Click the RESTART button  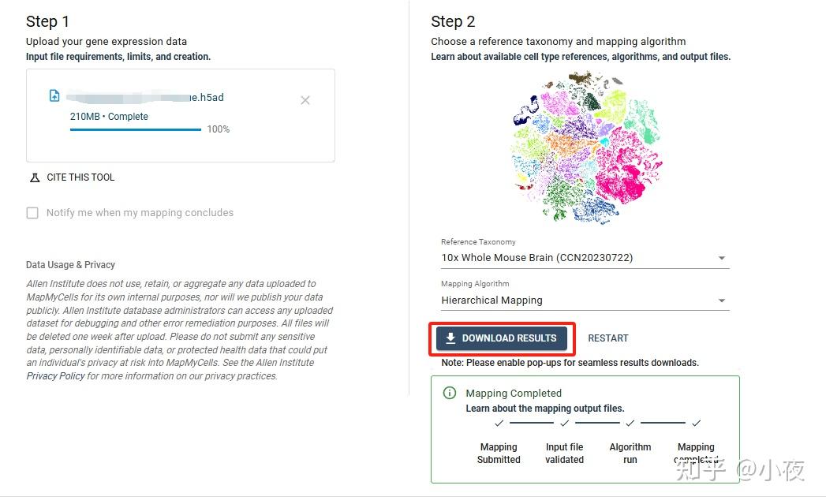tap(607, 338)
